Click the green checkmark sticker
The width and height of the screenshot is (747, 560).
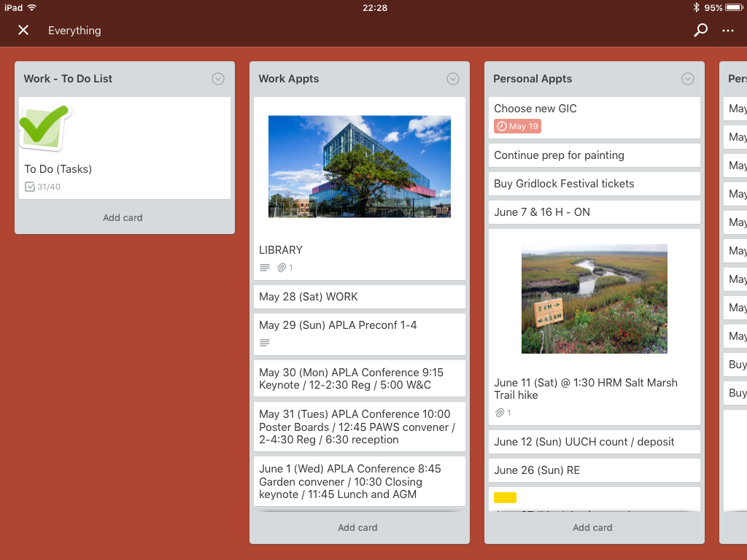[44, 127]
